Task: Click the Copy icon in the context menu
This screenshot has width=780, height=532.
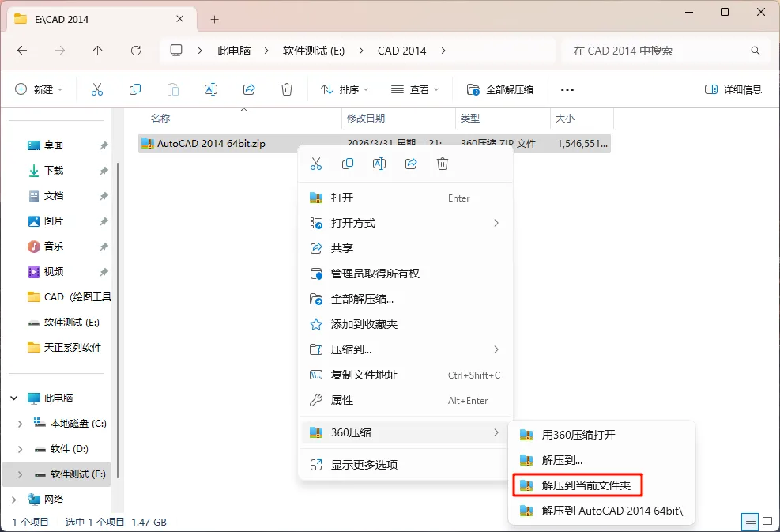Action: coord(348,164)
